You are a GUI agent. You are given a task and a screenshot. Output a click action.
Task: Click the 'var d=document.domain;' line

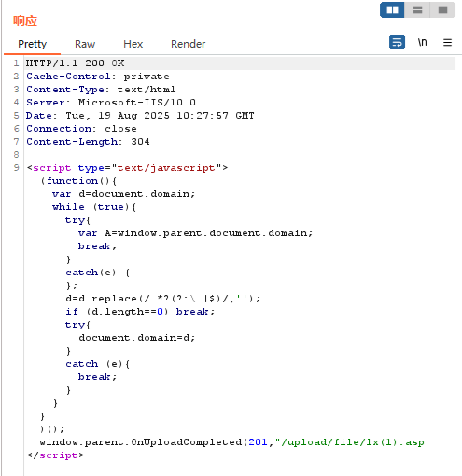pyautogui.click(x=123, y=194)
